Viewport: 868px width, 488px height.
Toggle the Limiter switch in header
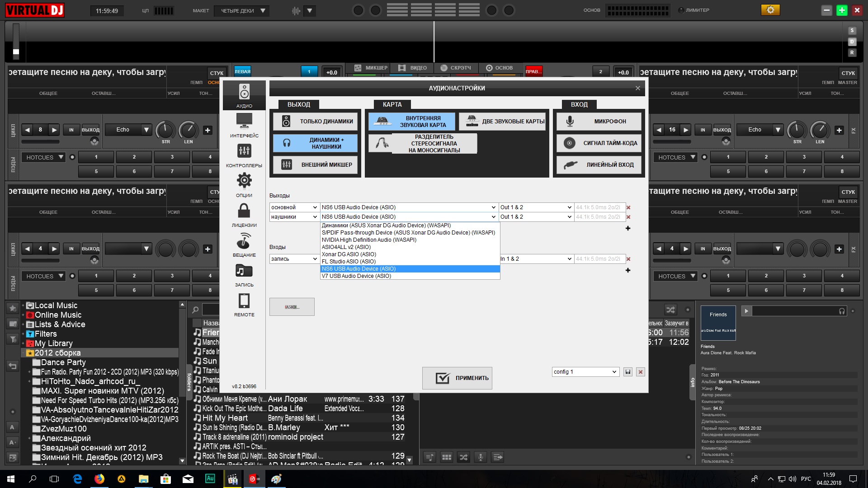pyautogui.click(x=681, y=10)
